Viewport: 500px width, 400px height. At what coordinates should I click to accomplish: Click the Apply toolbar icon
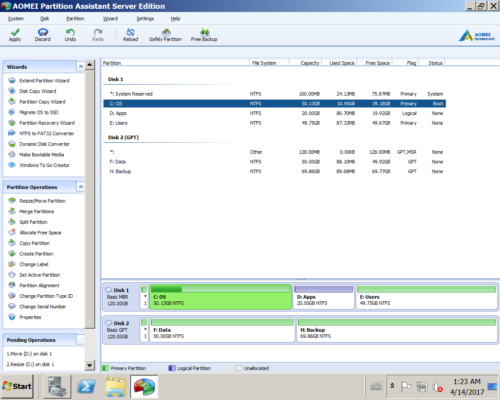15,35
